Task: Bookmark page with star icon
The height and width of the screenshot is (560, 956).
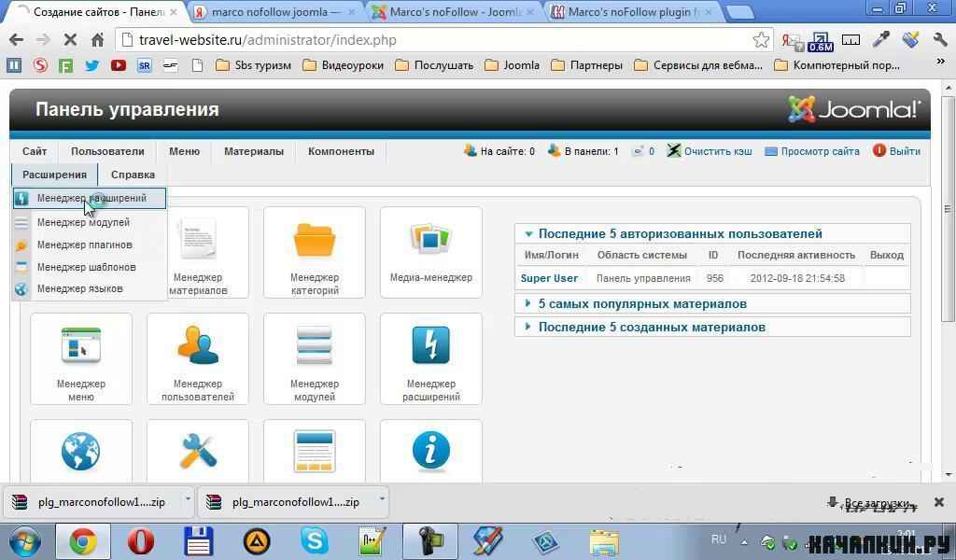Action: coord(760,40)
